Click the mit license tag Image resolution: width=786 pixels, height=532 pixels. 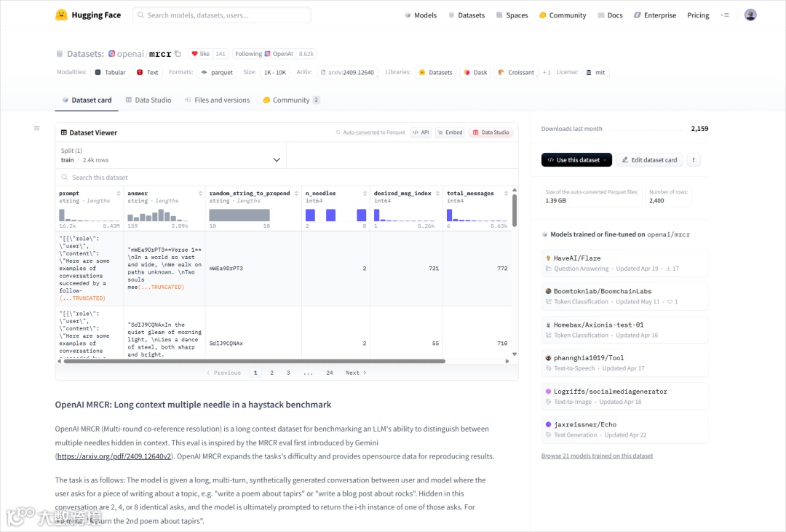[595, 72]
